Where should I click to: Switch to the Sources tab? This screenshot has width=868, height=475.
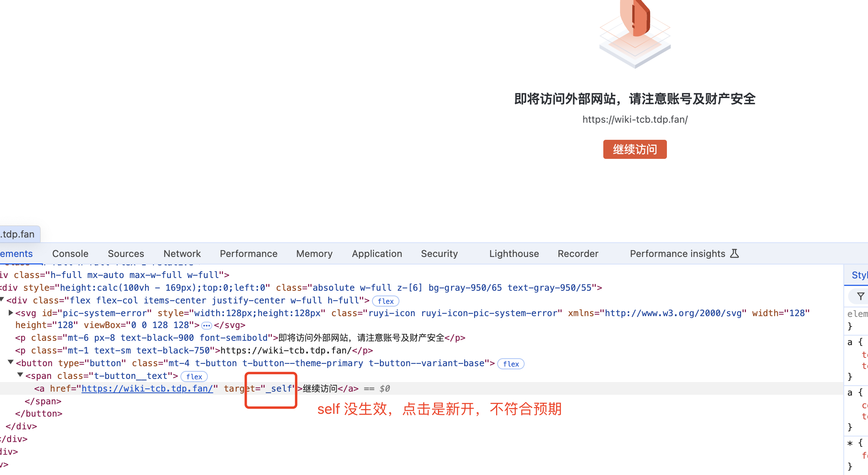point(126,254)
